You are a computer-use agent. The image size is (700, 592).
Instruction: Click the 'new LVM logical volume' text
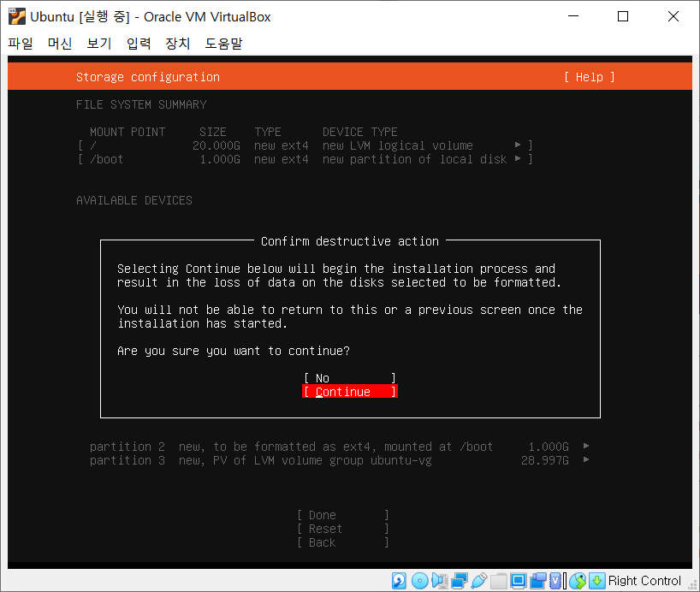point(398,145)
